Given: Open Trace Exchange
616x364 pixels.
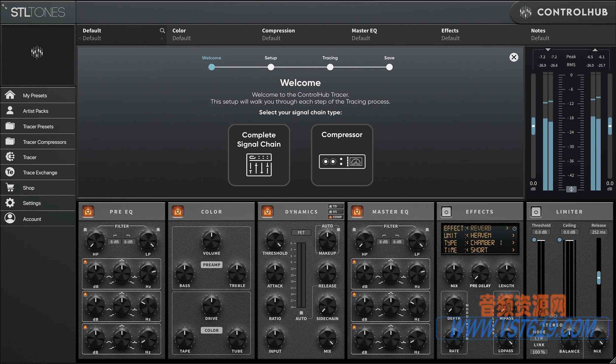Looking at the screenshot, I should pyautogui.click(x=40, y=172).
